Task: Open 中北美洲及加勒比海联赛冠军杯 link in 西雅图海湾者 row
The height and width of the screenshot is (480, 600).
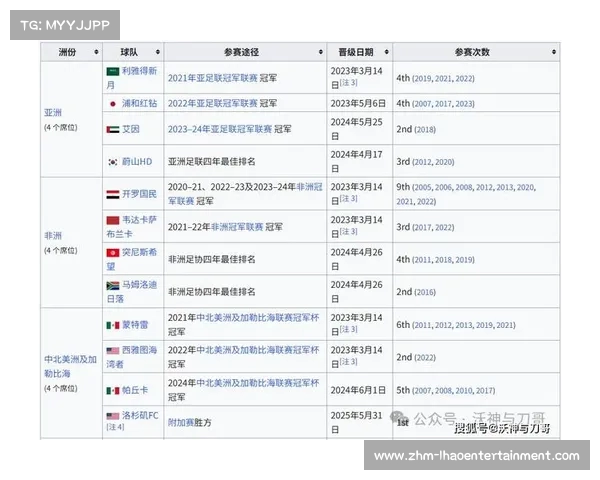Action: pos(258,350)
